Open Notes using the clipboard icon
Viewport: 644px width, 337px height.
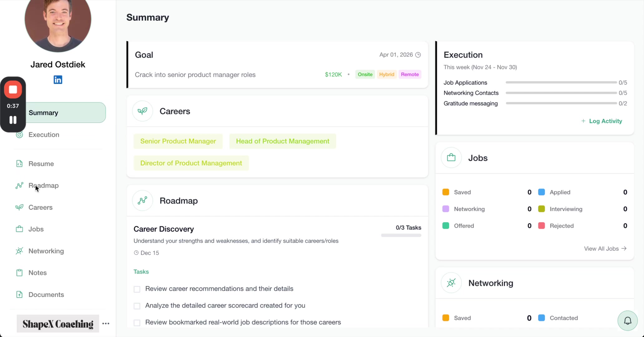(x=19, y=272)
